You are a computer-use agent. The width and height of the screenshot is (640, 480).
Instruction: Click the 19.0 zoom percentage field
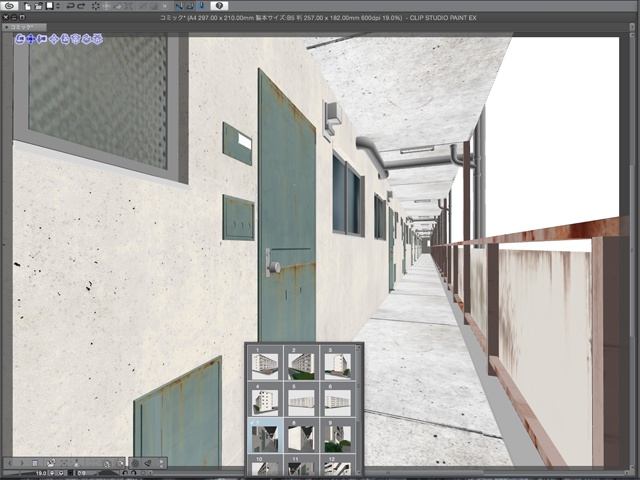(41, 473)
